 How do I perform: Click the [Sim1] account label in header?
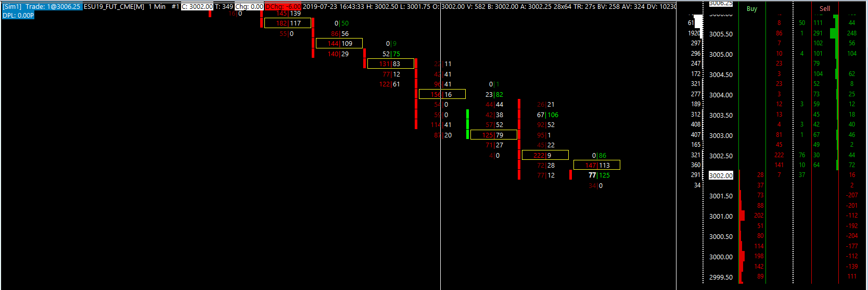tap(12, 7)
